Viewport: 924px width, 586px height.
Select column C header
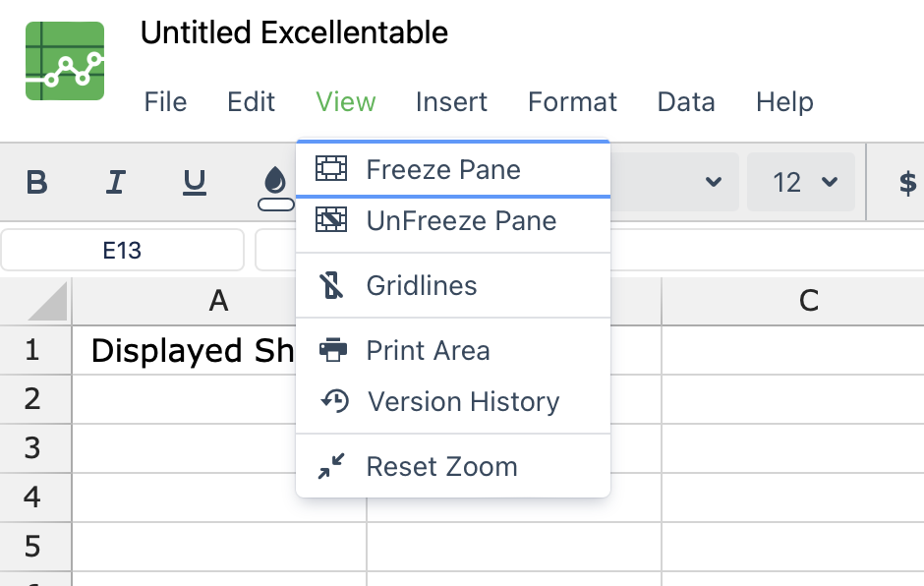(808, 301)
